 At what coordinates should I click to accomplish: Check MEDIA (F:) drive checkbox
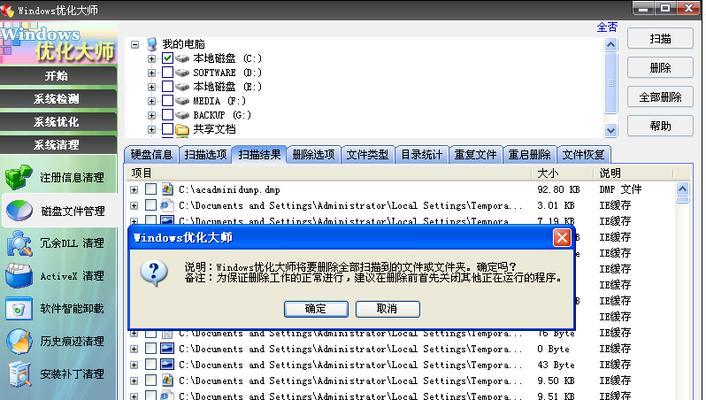point(167,101)
